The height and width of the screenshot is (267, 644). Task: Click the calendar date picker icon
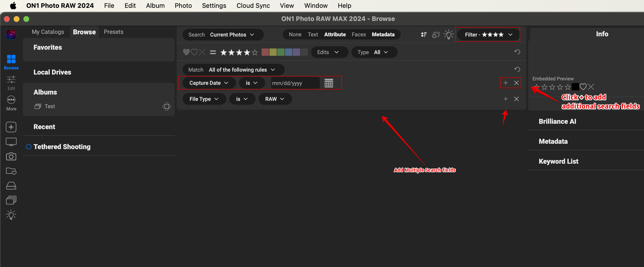329,83
